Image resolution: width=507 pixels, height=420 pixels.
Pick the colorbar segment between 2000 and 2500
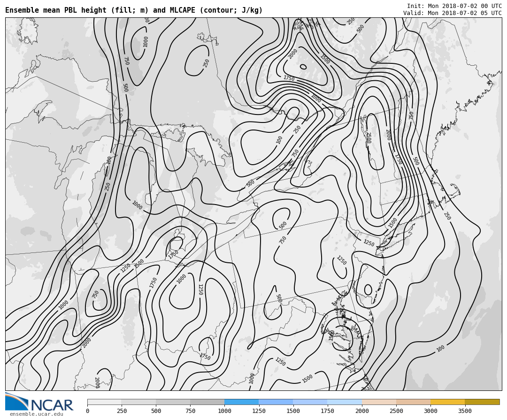[379, 402]
